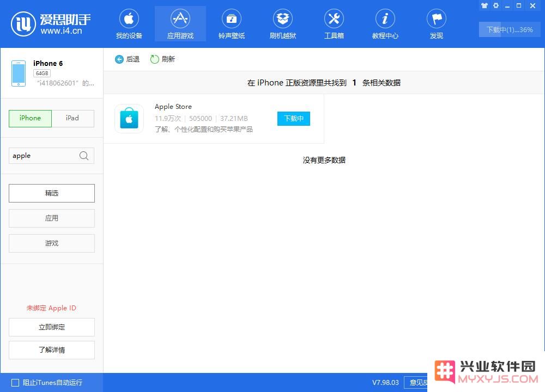545x392 pixels.
Task: Click the app description 了解、个性化配置和购买苹果产品
Action: point(204,130)
